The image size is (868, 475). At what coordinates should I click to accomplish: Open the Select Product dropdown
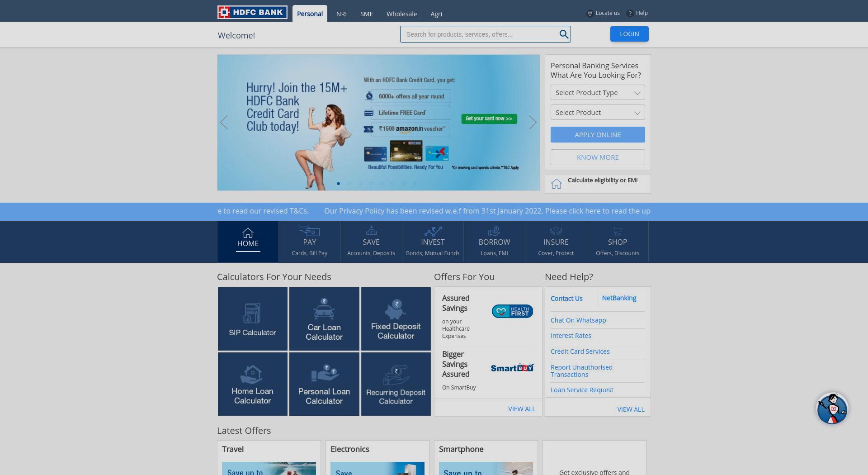[x=598, y=113]
